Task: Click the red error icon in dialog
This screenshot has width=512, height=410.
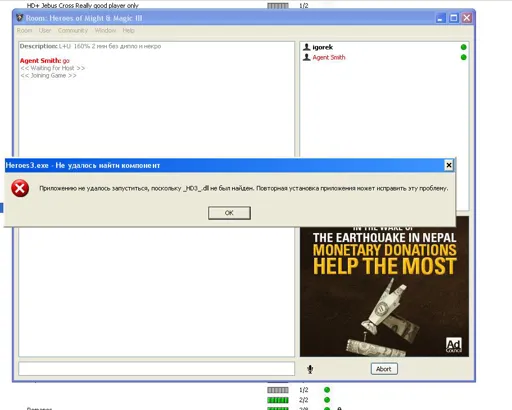Action: point(20,188)
